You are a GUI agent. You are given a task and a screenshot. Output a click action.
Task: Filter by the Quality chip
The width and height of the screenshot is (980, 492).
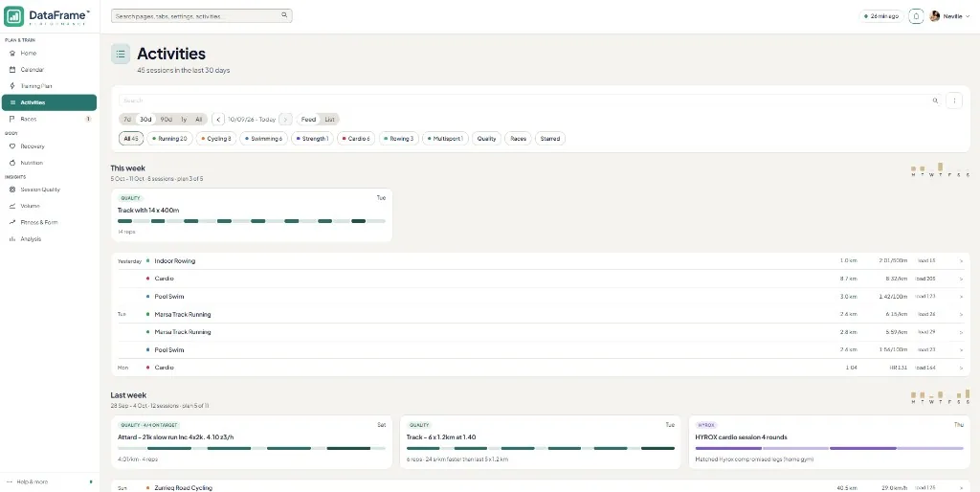pos(486,139)
